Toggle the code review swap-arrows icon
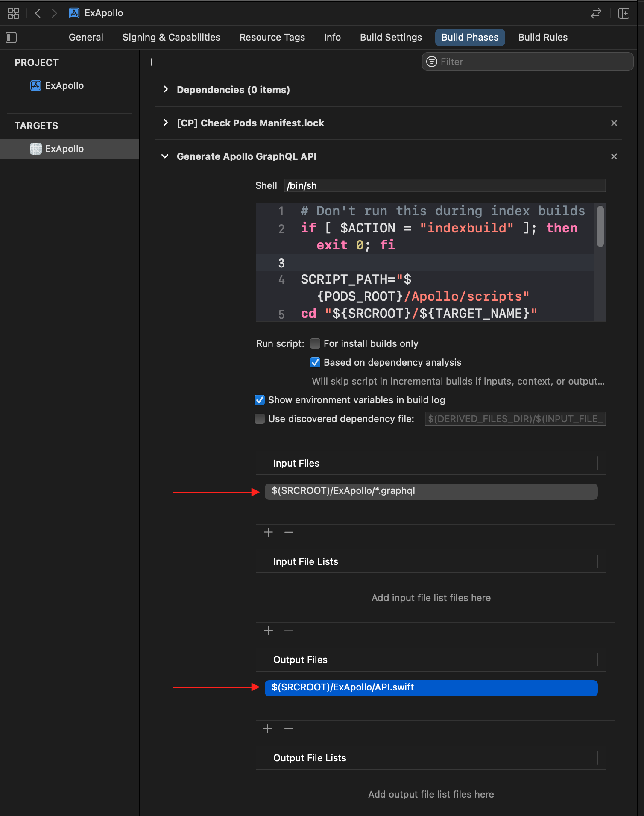This screenshot has height=816, width=644. tap(596, 13)
